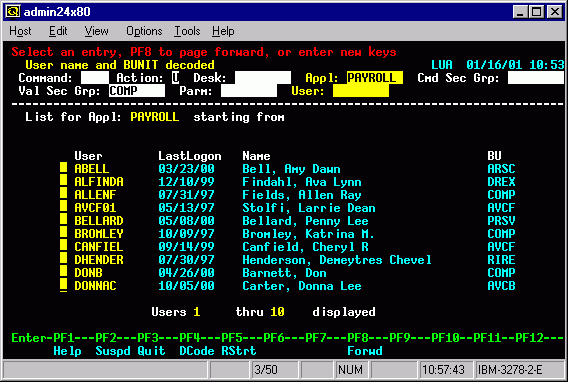
Task: Click the yellow User input field
Action: tap(361, 91)
